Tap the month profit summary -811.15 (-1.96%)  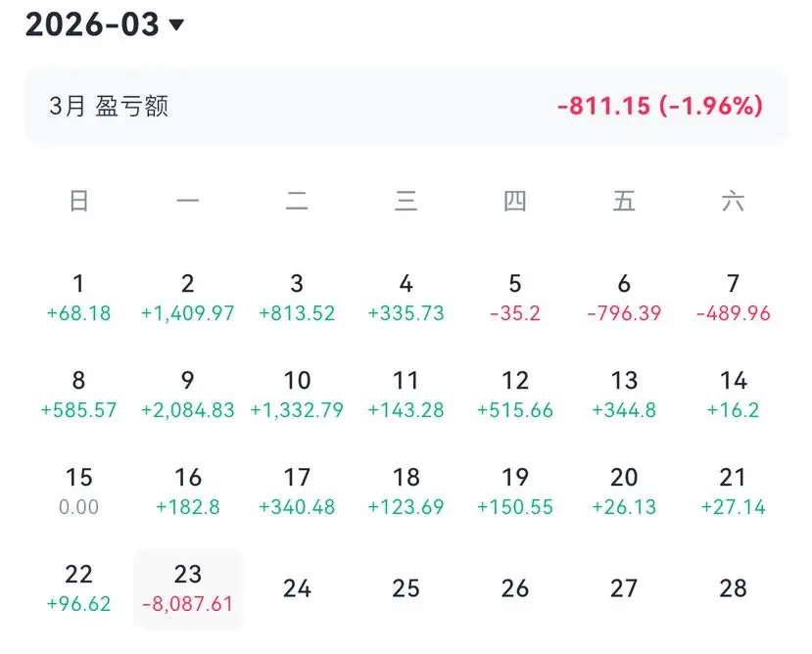[660, 106]
